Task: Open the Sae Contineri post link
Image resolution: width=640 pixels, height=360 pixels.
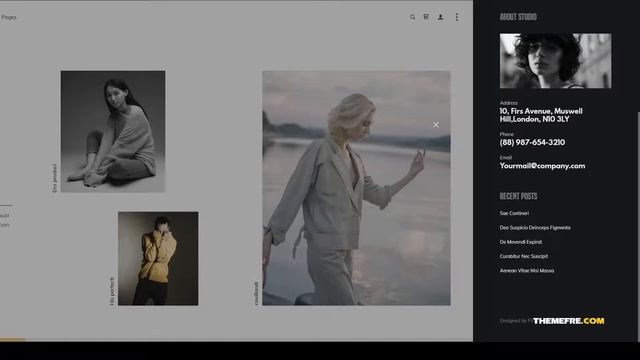Action: pos(514,213)
